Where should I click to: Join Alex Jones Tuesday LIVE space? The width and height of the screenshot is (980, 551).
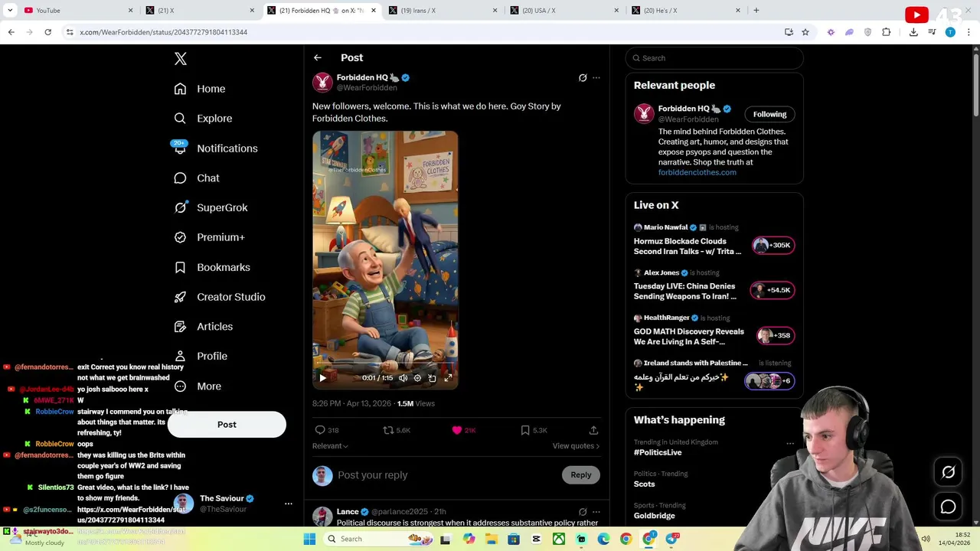pyautogui.click(x=714, y=285)
